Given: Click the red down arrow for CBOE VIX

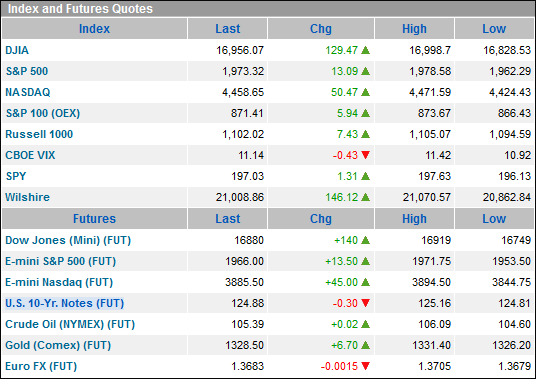Looking at the screenshot, I should pos(365,155).
